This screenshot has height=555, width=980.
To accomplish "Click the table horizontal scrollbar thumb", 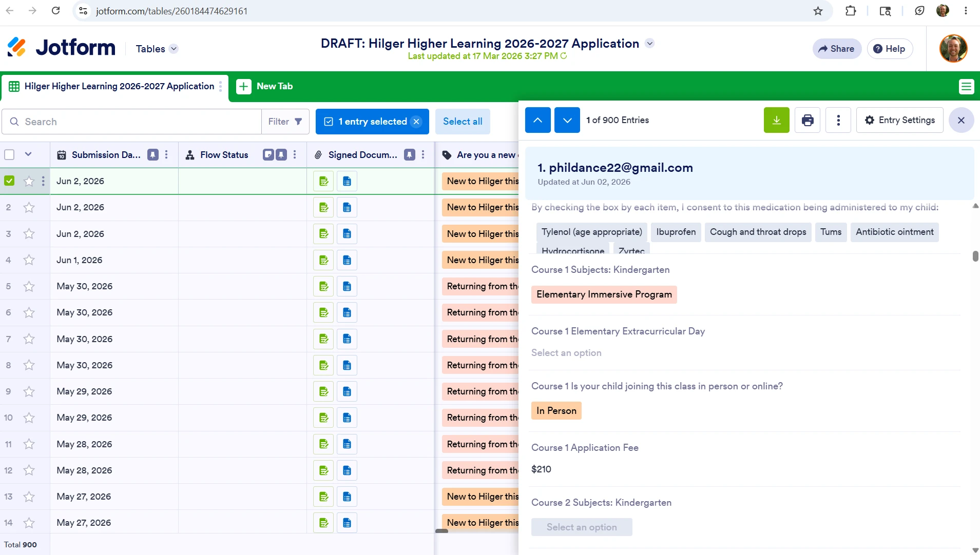I will [441, 531].
